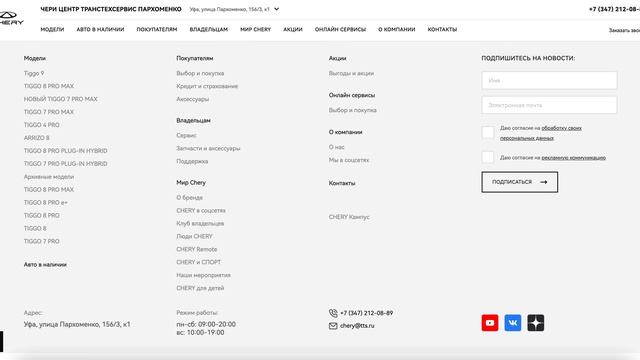The image size is (640, 360).
Task: Open the рекламную коммуникацию policy link
Action: (x=573, y=158)
